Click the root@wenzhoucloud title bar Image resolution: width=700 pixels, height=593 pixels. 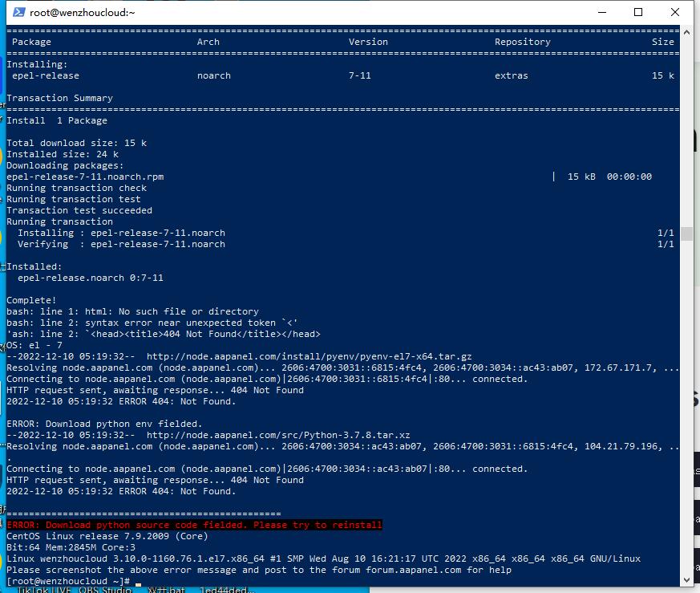[x=313, y=13]
